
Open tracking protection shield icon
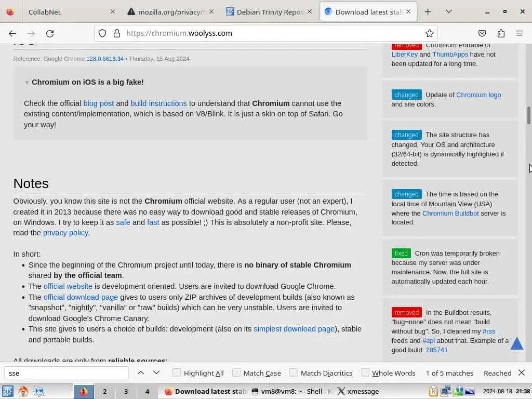pos(102,33)
